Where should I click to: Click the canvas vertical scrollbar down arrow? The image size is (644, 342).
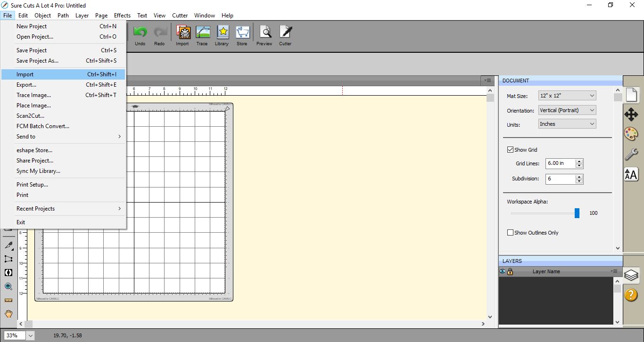coord(490,317)
